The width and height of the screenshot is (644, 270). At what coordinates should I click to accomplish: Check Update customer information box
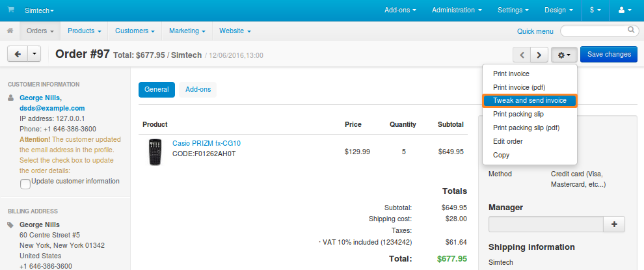point(25,184)
